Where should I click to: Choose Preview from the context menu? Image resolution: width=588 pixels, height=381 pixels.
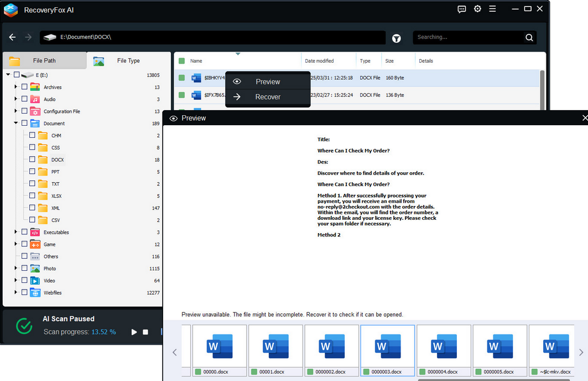268,81
